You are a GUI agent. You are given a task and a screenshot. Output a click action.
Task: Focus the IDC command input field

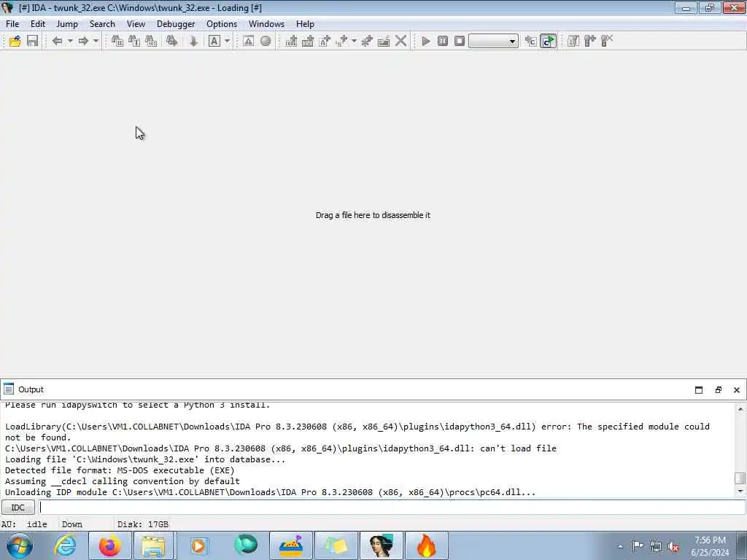[x=392, y=507]
